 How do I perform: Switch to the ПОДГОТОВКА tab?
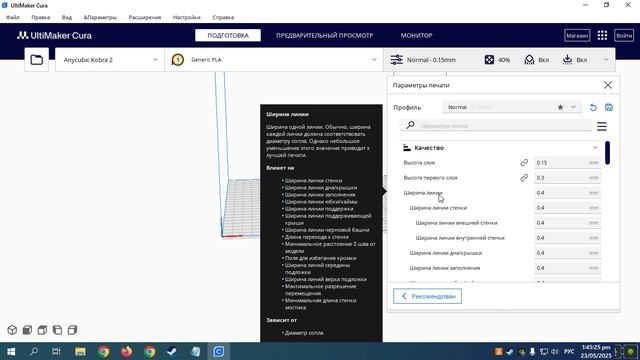[x=228, y=36]
